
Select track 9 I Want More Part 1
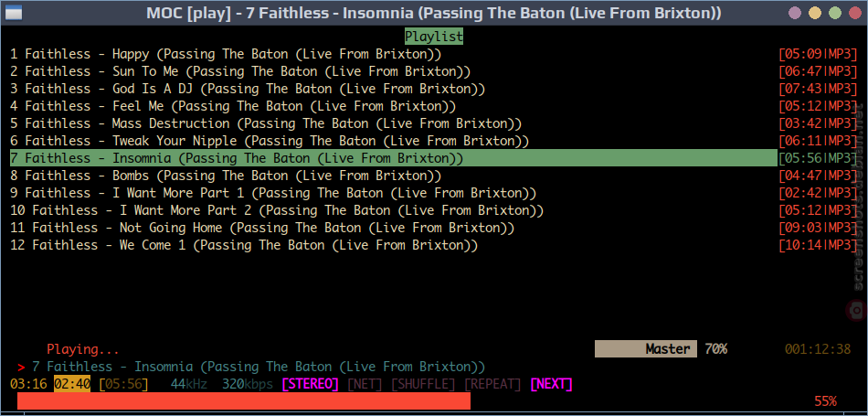tap(273, 193)
